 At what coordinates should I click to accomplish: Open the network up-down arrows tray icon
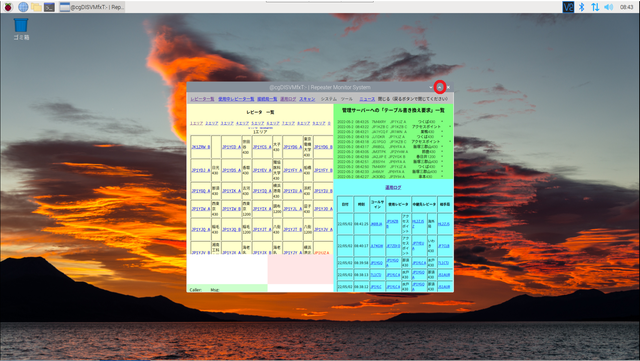click(595, 7)
